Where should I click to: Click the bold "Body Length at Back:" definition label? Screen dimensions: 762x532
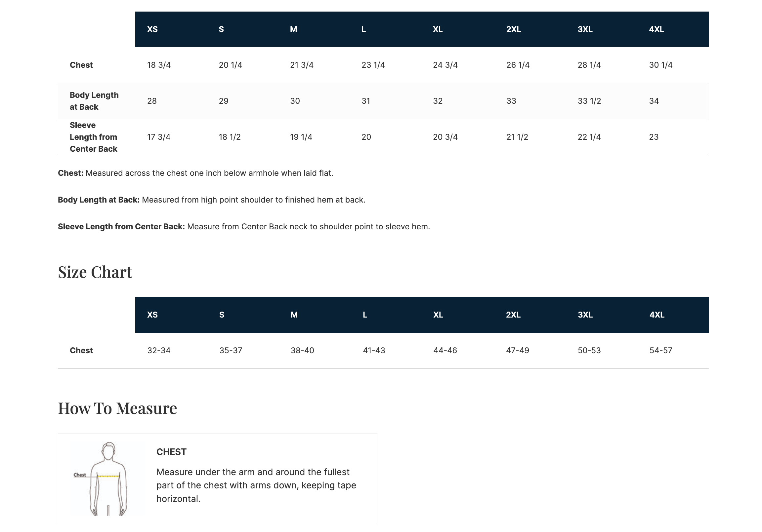pos(99,200)
